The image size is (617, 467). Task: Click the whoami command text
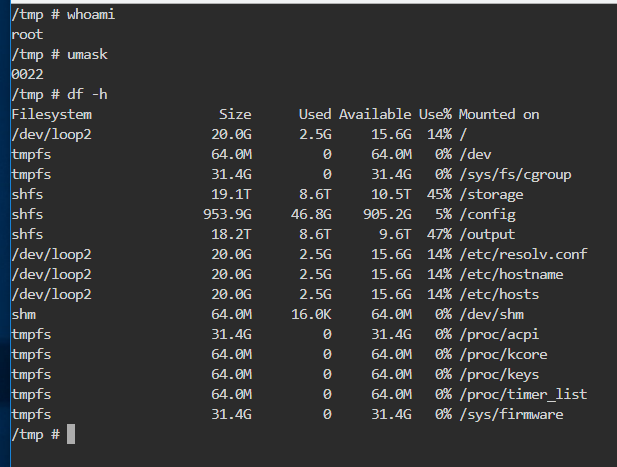click(x=91, y=15)
